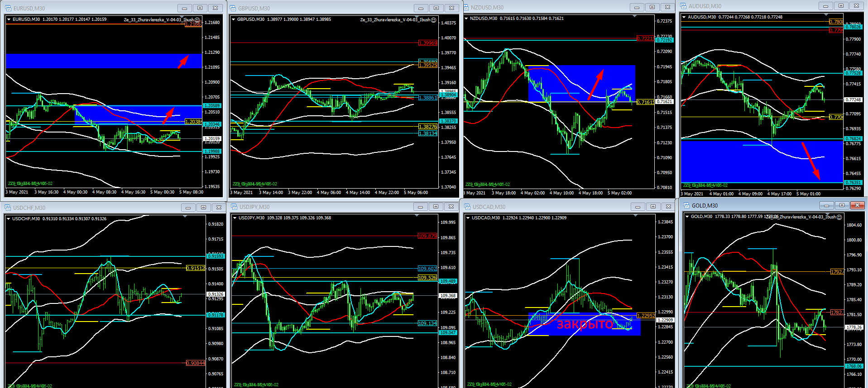Click the expert advisor smiley on EURUSD chart
Image resolution: width=868 pixels, height=388 pixels.
coord(197,20)
